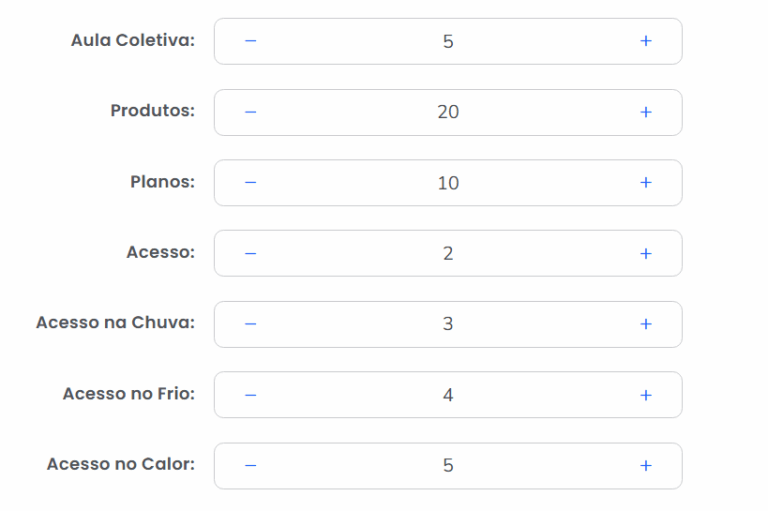Decrement the Planos counter
This screenshot has width=768, height=511.
251,183
